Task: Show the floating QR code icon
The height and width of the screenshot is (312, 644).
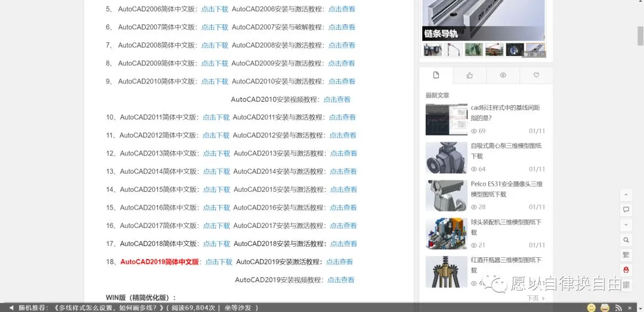Action: click(x=626, y=285)
